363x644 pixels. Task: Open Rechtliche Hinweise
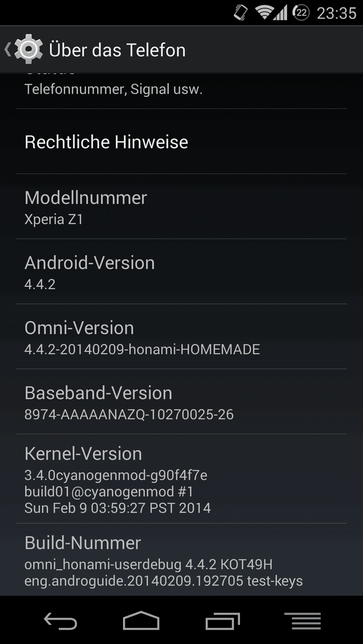(181, 141)
